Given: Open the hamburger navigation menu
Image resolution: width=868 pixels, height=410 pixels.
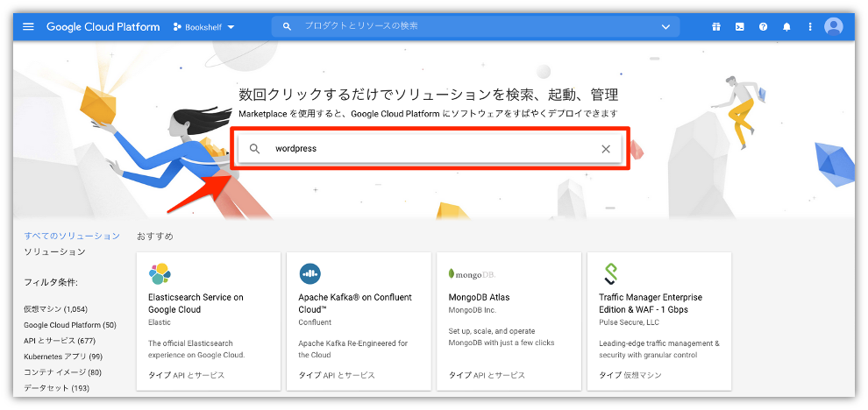Looking at the screenshot, I should (28, 26).
